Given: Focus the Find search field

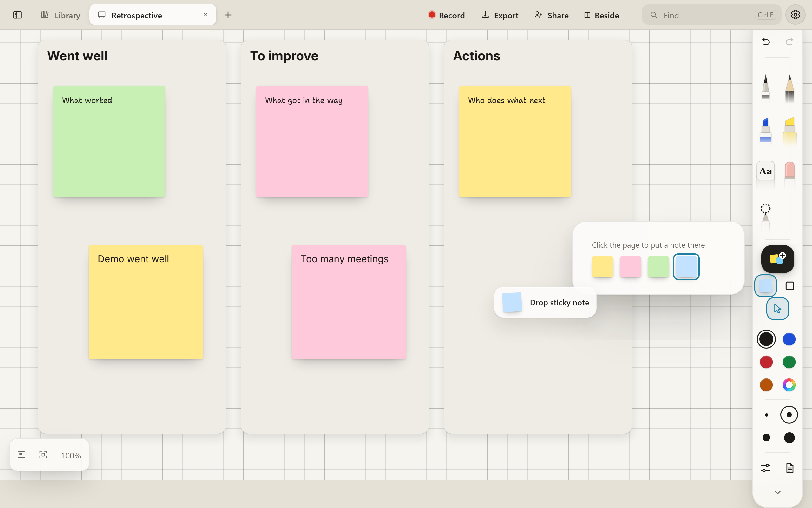Looking at the screenshot, I should [711, 15].
